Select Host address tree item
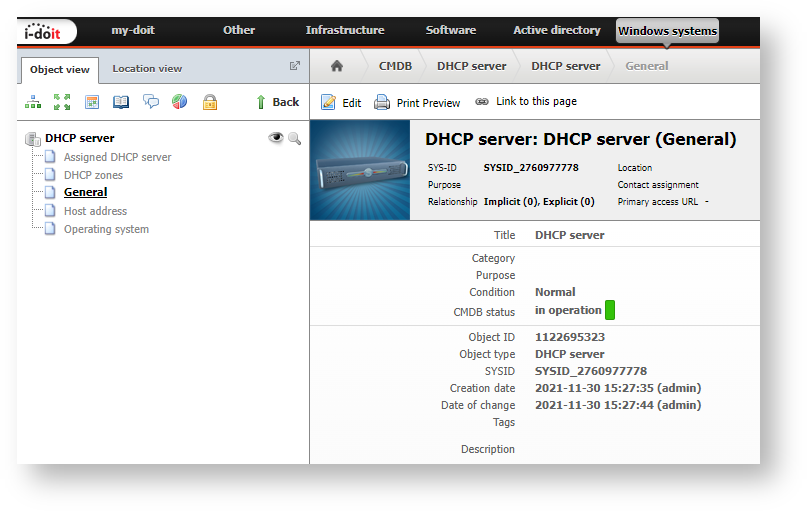 pos(95,211)
